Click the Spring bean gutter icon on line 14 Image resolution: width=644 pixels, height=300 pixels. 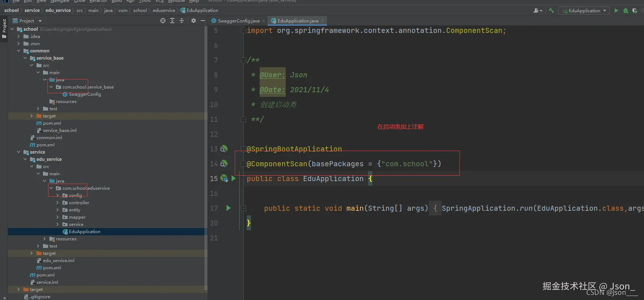pos(224,164)
